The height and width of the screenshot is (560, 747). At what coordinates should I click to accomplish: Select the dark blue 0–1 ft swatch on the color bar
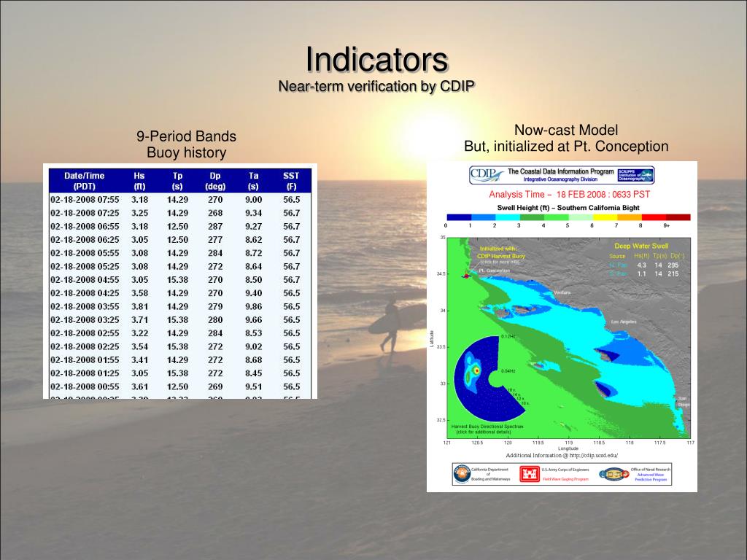pyautogui.click(x=458, y=217)
